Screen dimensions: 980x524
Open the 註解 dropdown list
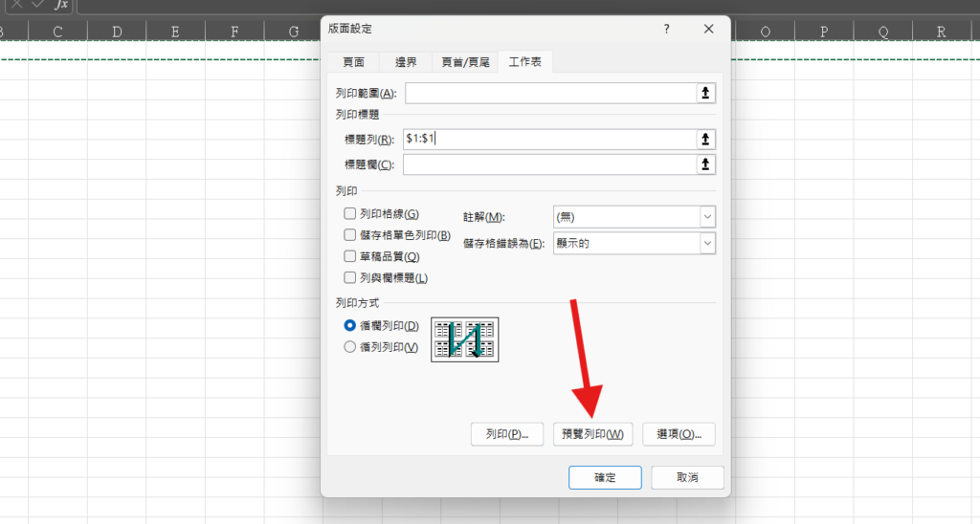(634, 217)
